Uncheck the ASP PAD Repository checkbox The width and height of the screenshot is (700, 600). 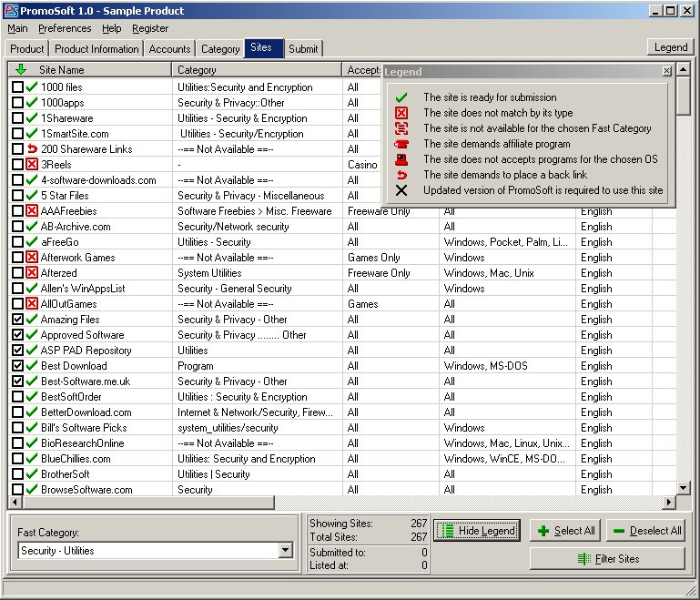point(17,350)
